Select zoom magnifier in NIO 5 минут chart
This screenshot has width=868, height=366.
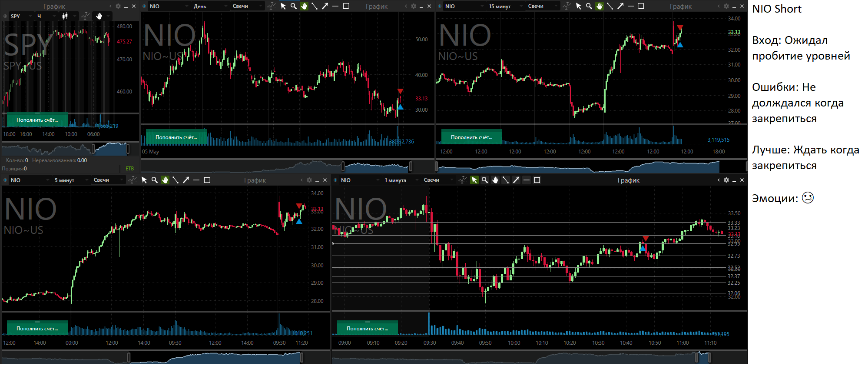[155, 180]
